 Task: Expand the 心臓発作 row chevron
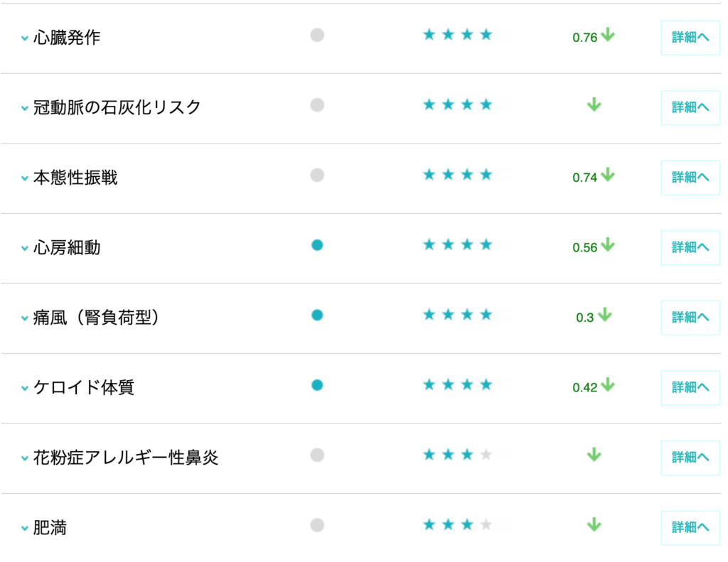coord(25,38)
